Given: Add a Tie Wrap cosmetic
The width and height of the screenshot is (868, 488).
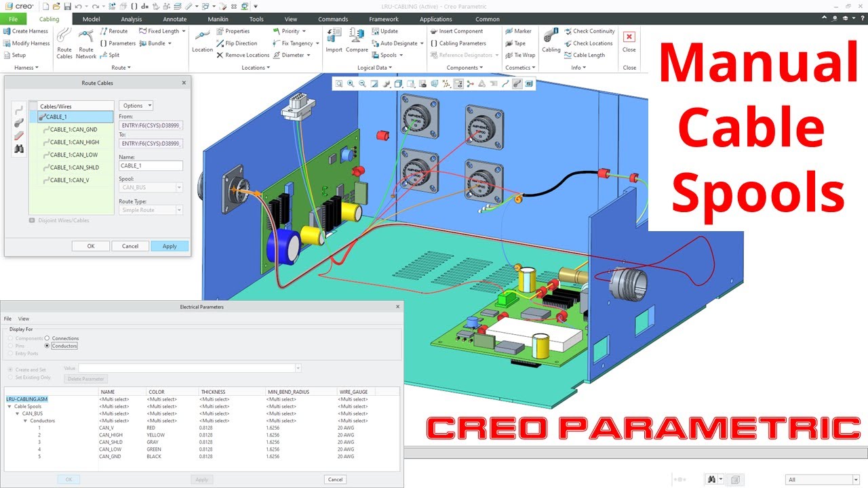Looking at the screenshot, I should point(520,56).
